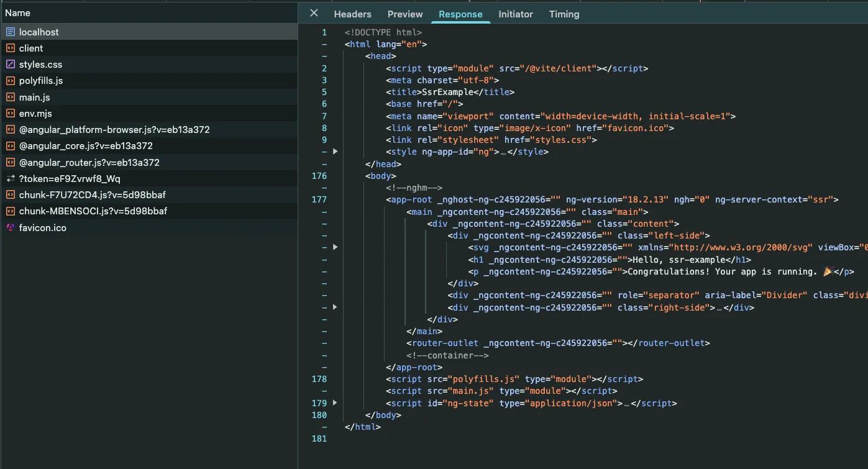The image size is (868, 469).
Task: Click the app-root opening tag line
Action: point(613,199)
